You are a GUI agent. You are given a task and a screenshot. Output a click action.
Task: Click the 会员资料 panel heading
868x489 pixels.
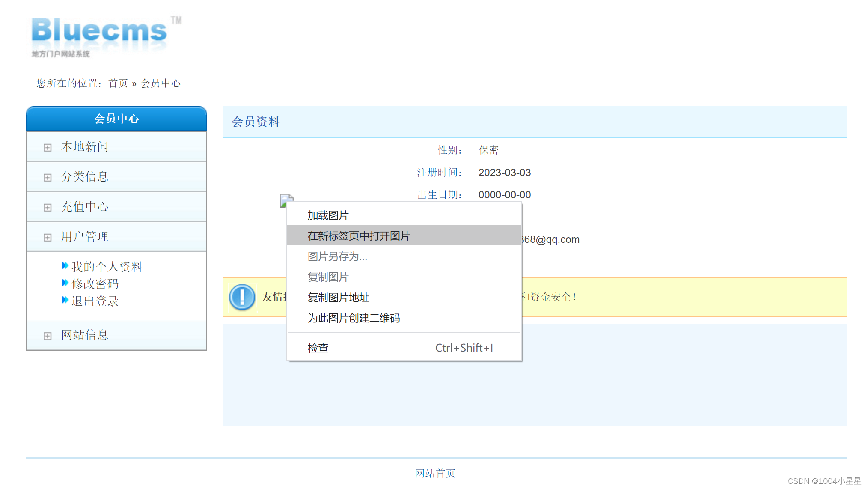(x=256, y=122)
